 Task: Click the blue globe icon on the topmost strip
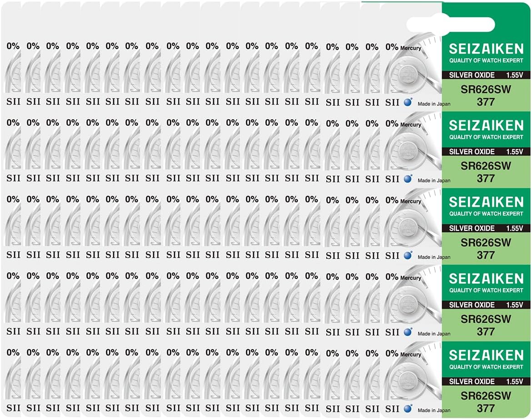(x=408, y=102)
